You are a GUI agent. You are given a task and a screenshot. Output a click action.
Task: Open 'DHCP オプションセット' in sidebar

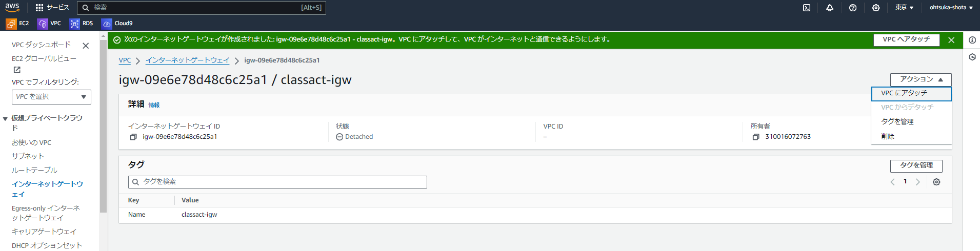pyautogui.click(x=47, y=246)
